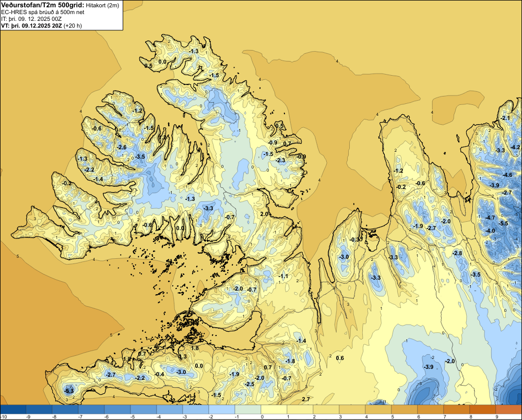The height and width of the screenshot is (420, 522).
Task: Click the positive 2.0 temperature value
Action: tap(264, 214)
